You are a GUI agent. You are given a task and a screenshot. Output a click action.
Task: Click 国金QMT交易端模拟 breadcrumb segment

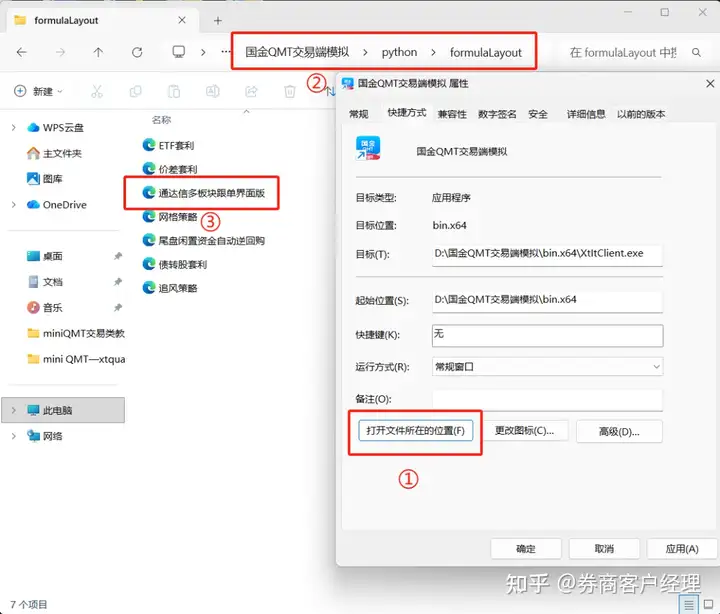click(x=297, y=52)
